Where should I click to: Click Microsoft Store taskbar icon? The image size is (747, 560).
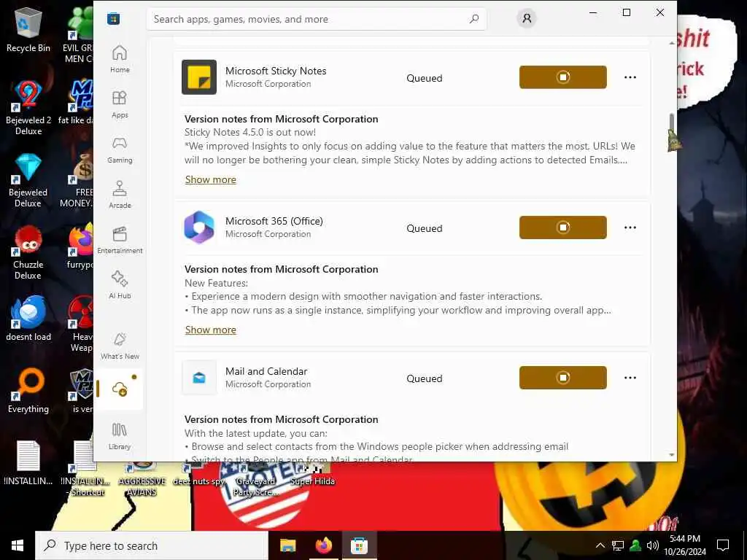click(359, 545)
